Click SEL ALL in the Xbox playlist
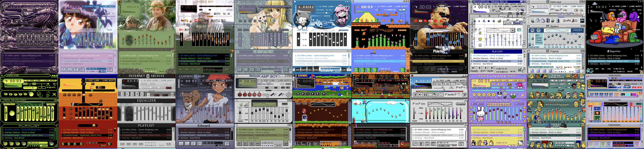 click(18, 143)
